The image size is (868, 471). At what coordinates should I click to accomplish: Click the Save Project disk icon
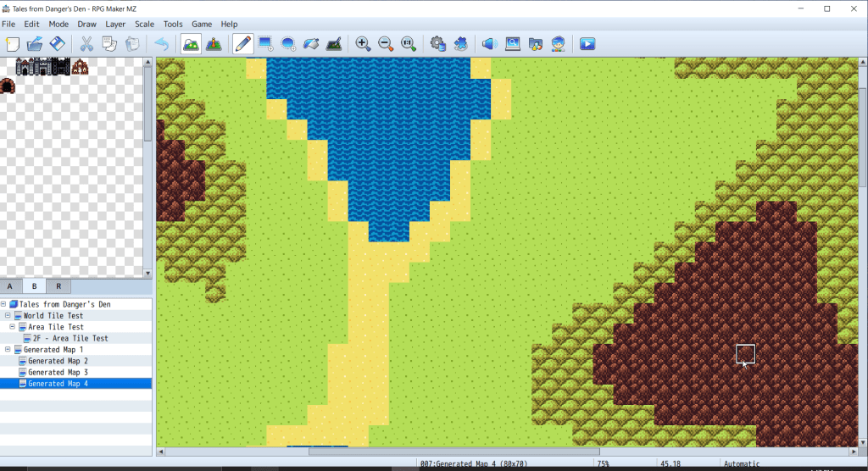57,43
